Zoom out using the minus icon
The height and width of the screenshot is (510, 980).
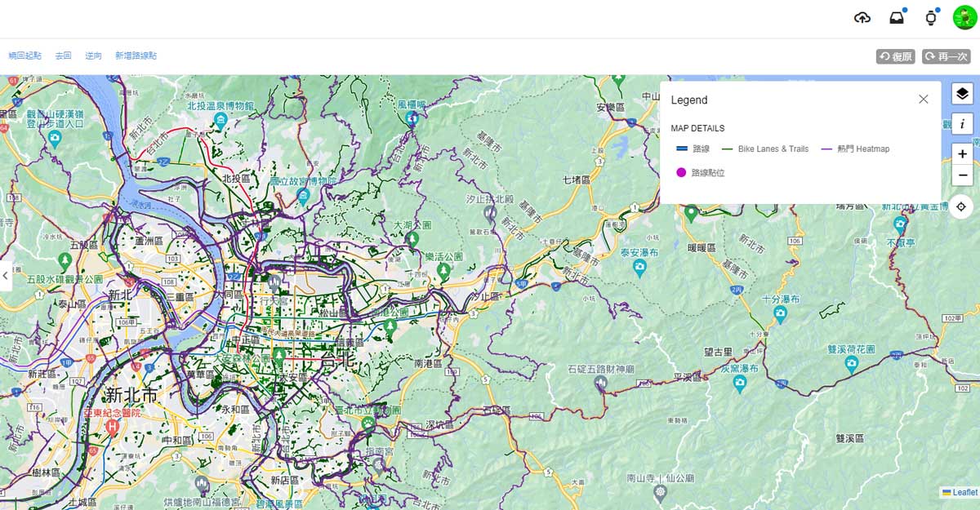coord(962,175)
